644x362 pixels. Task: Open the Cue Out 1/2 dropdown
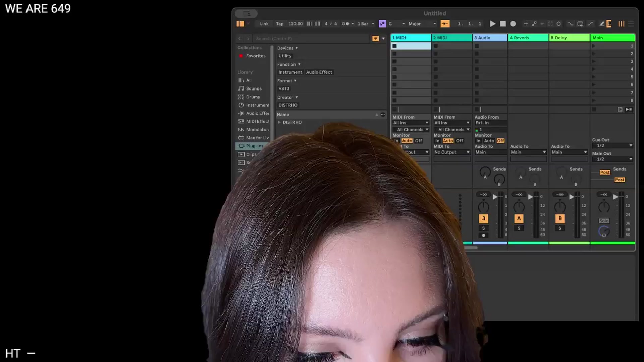612,146
